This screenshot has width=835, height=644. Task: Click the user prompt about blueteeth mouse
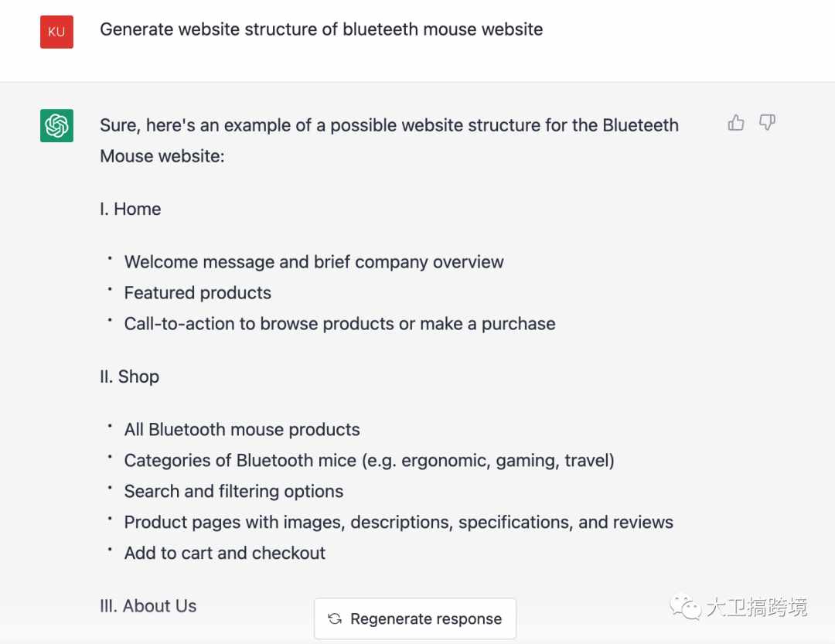321,29
